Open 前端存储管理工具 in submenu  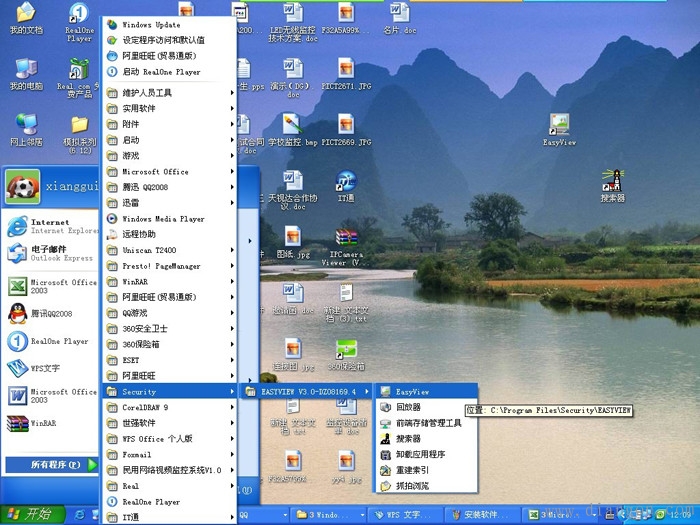428,423
